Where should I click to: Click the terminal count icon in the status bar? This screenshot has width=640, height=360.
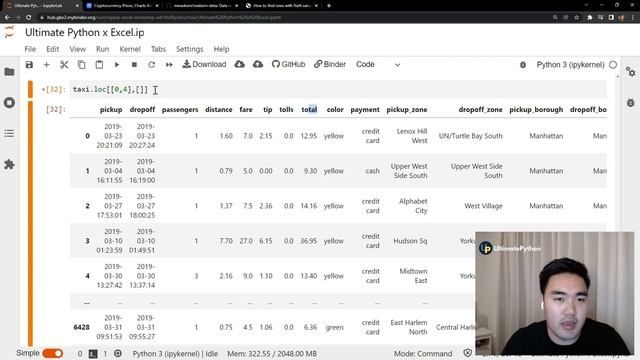[93, 354]
